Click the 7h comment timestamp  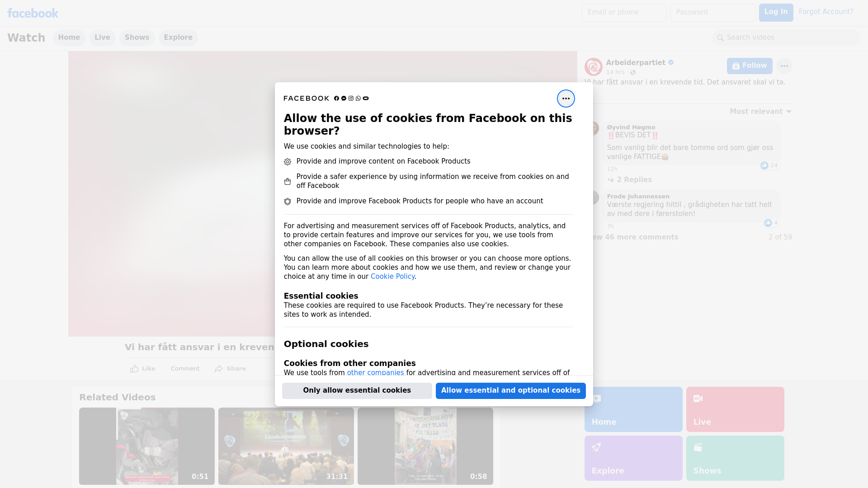(x=610, y=226)
